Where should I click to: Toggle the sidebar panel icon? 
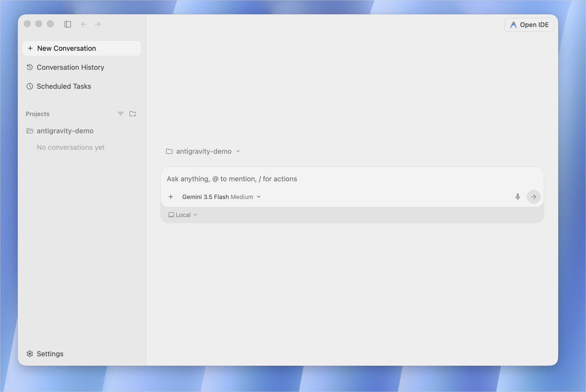[68, 24]
